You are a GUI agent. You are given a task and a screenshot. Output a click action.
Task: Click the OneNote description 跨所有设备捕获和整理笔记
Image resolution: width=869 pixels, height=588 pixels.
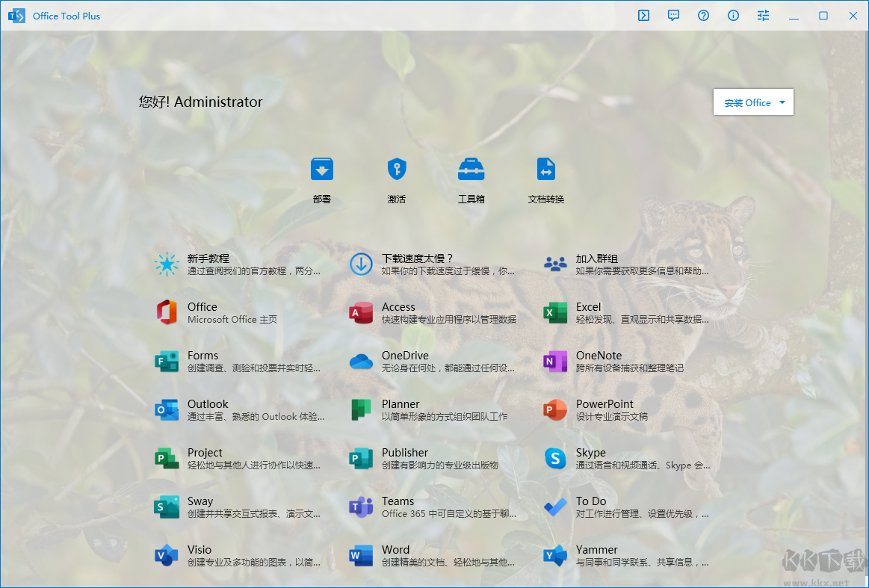coord(630,368)
